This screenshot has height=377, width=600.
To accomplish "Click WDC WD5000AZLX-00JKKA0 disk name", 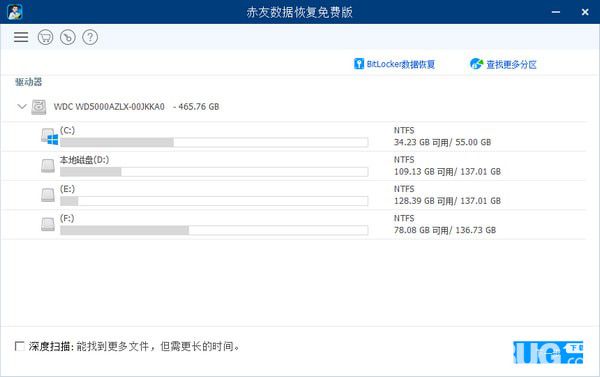I will (x=109, y=107).
